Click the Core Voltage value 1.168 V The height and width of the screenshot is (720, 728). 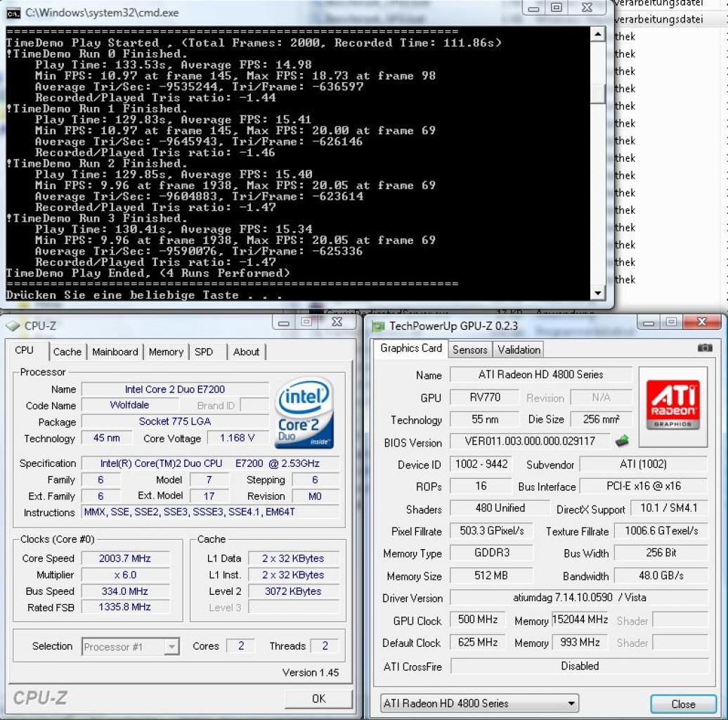point(238,438)
